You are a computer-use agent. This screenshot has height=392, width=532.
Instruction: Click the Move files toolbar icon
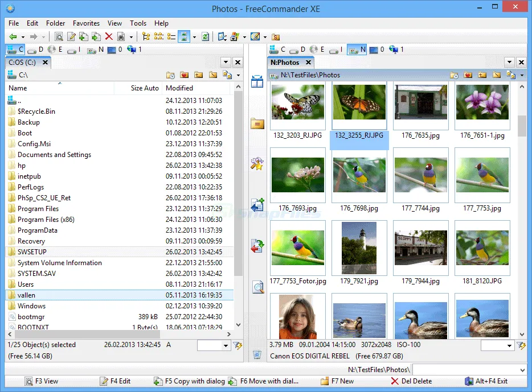tap(96, 36)
